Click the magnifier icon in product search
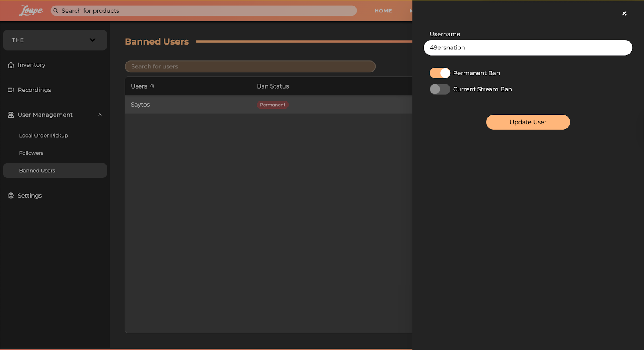Screen dimensions: 644x350 56,11
